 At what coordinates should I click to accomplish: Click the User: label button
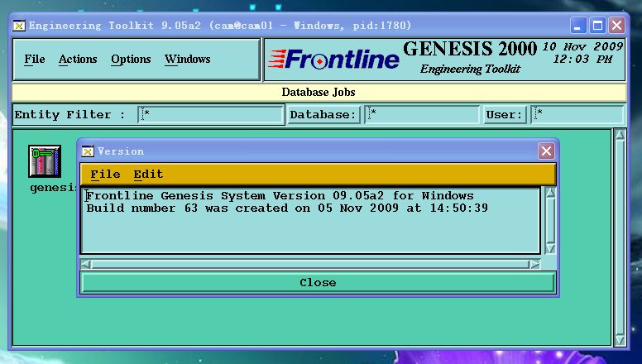[504, 115]
